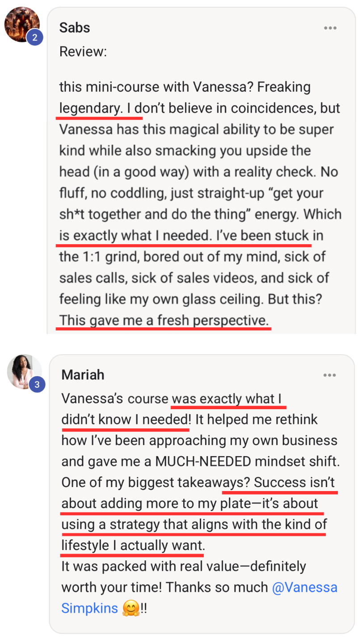Click "This gave me a fresh perspective." sentence
This screenshot has height=644, width=362.
pyautogui.click(x=164, y=320)
